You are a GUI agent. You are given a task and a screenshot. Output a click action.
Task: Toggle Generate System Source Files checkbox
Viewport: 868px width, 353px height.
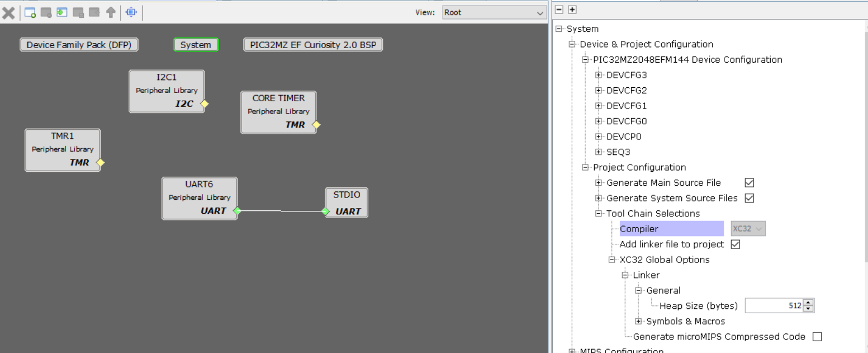pyautogui.click(x=750, y=198)
